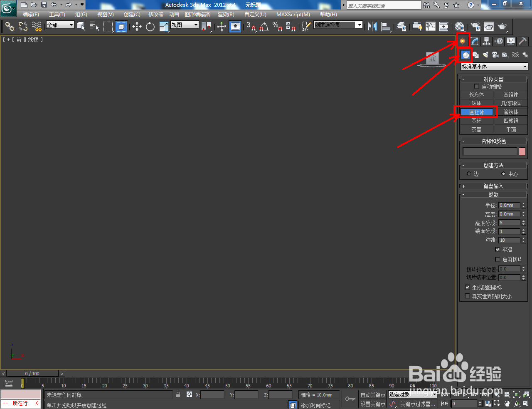Image resolution: width=532 pixels, height=409 pixels.
Task: Toggle the 3D Snaps tool
Action: coord(251,27)
